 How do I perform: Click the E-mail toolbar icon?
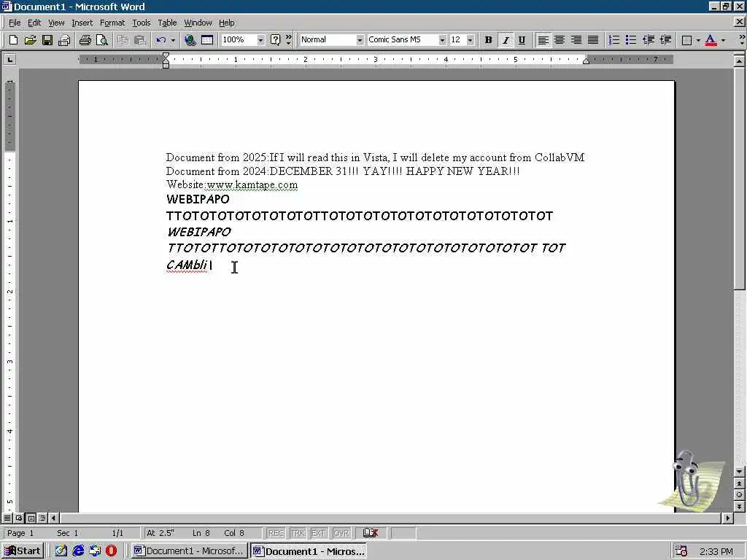point(64,40)
